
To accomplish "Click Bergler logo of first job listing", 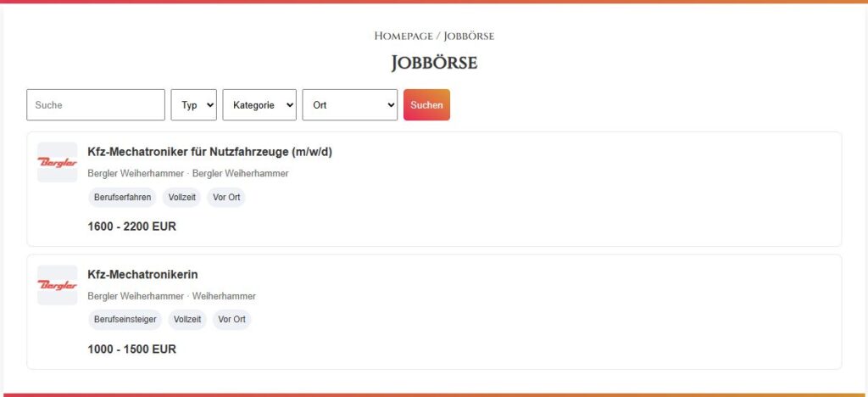I will 57,162.
